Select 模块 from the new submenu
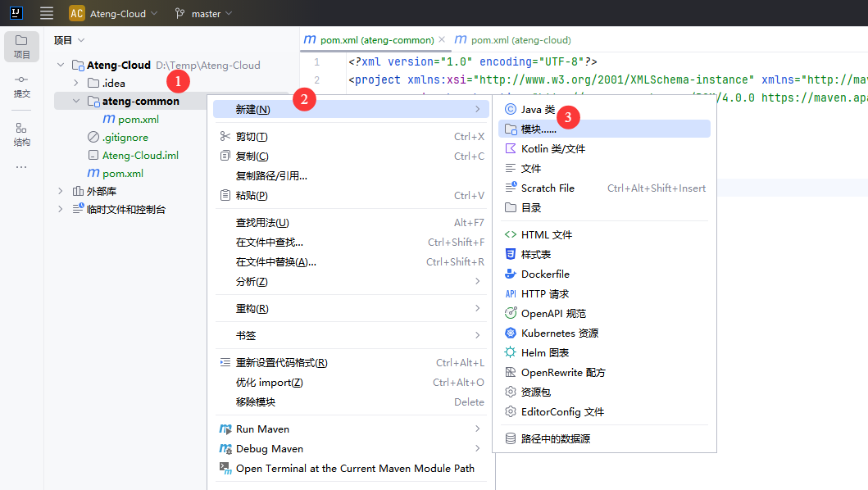Viewport: 868px width, 490px height. [x=539, y=129]
